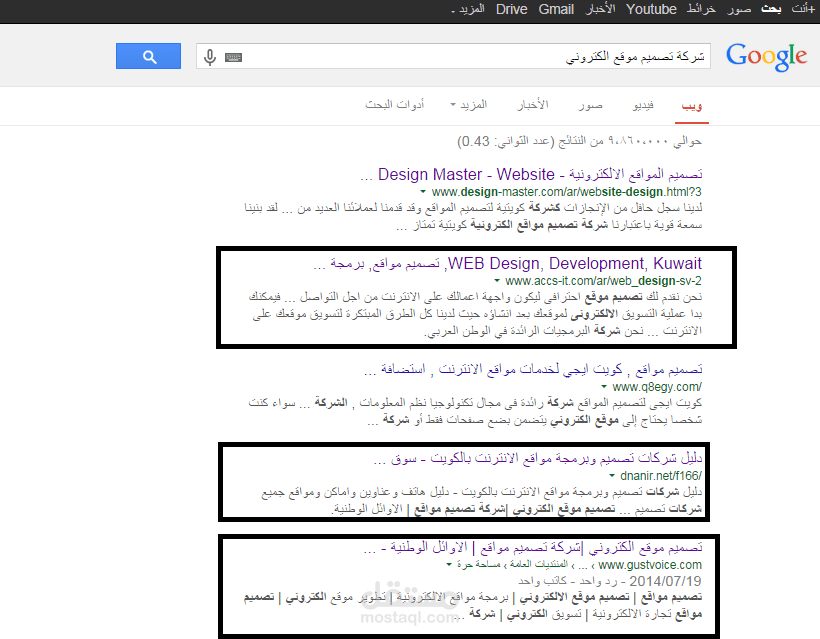This screenshot has height=639, width=820.
Task: Expand المزيد dropdown in black top bar
Action: [468, 9]
